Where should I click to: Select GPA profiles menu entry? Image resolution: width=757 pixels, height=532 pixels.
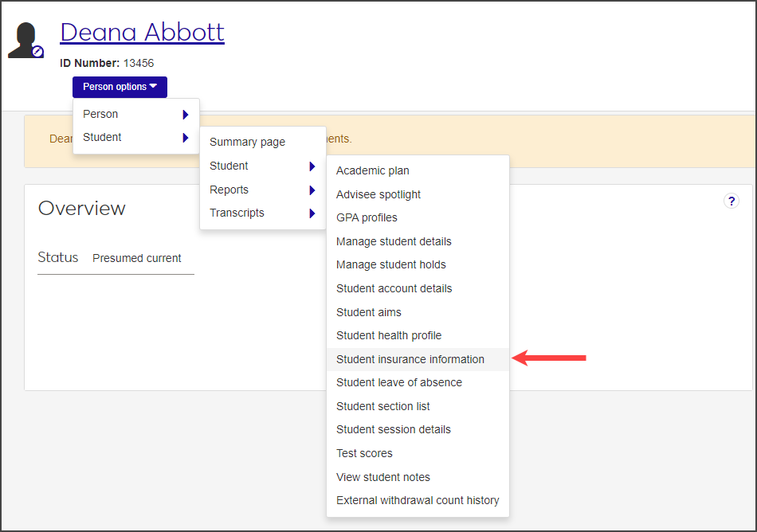367,217
